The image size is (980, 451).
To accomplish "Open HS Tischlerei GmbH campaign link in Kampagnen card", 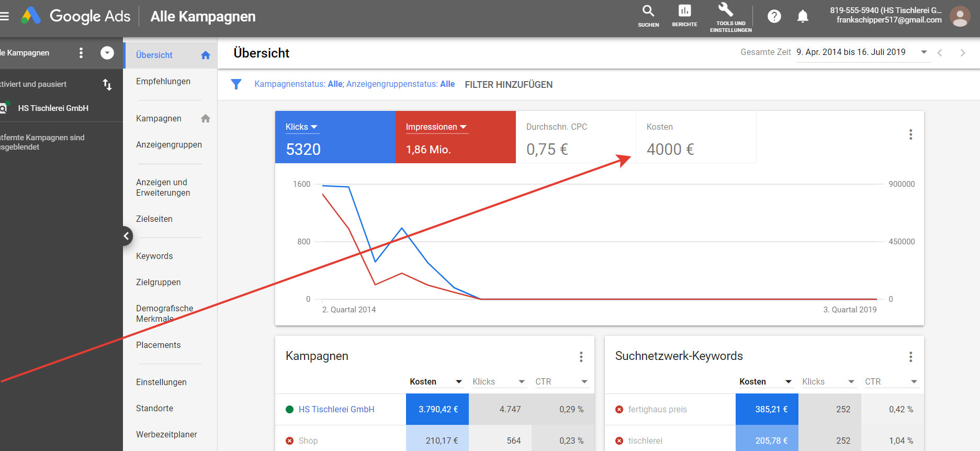I will tap(336, 410).
